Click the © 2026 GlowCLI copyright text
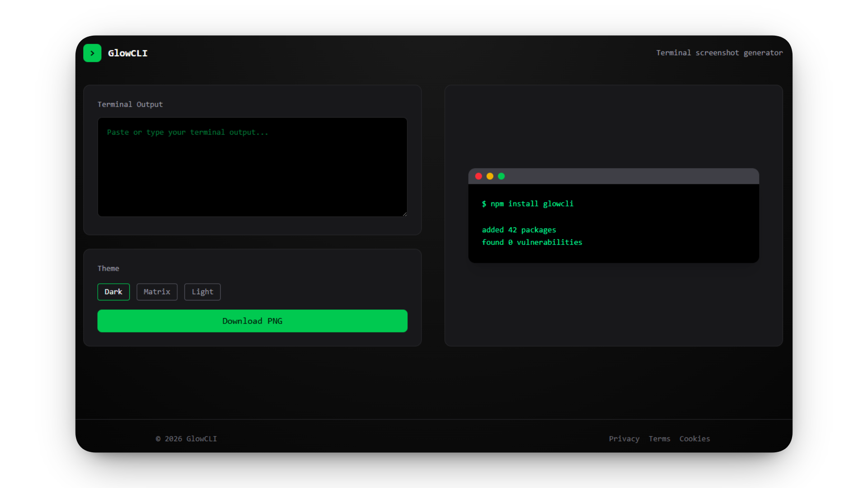The width and height of the screenshot is (868, 488). 186,439
